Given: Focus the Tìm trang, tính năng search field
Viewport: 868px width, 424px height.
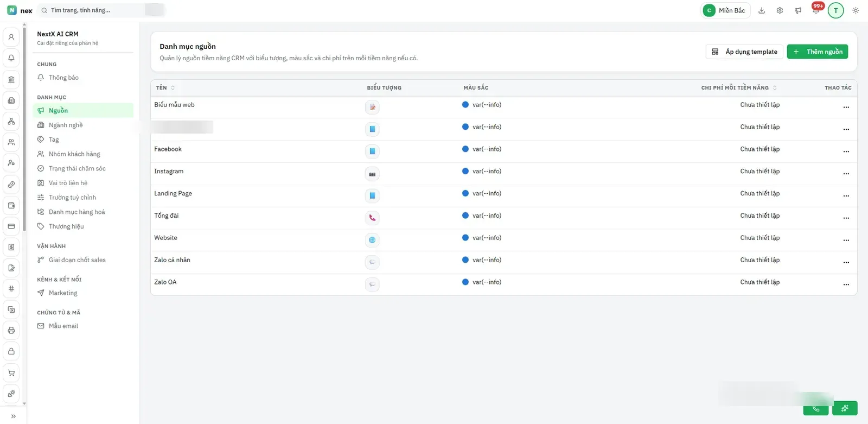Looking at the screenshot, I should click(101, 10).
